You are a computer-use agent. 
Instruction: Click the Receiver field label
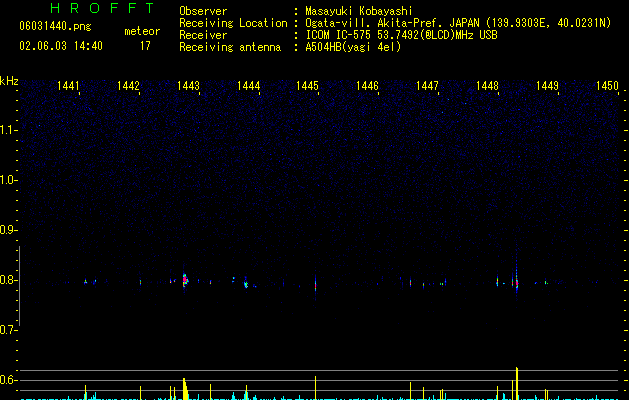point(203,35)
